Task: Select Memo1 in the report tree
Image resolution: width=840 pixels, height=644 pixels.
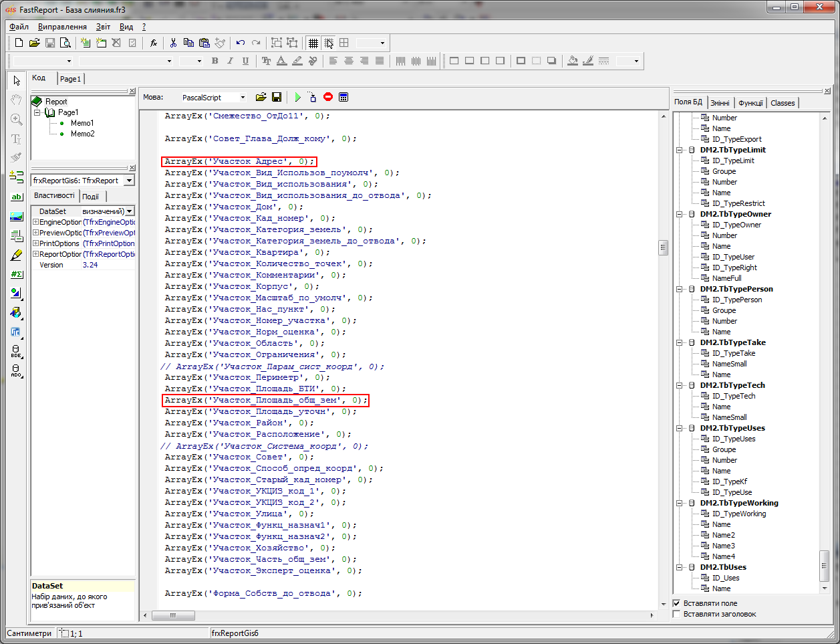Action: 82,123
